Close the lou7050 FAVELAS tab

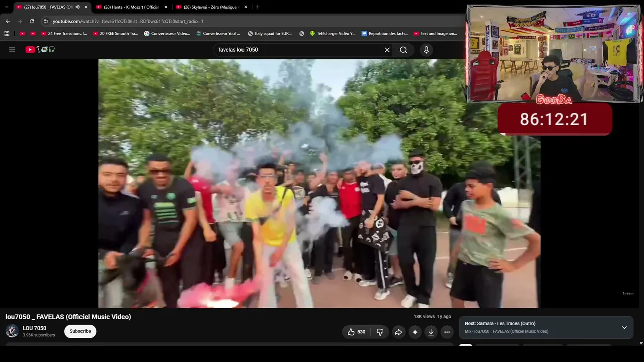pos(86,7)
